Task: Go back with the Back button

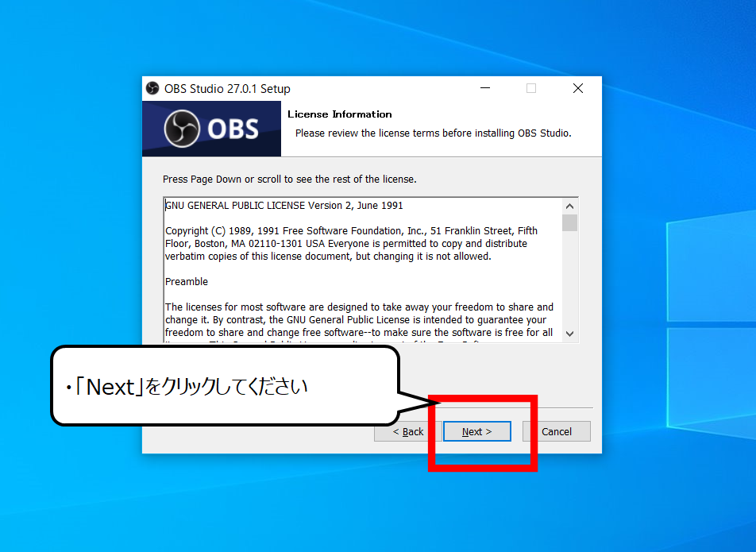Action: 408,431
